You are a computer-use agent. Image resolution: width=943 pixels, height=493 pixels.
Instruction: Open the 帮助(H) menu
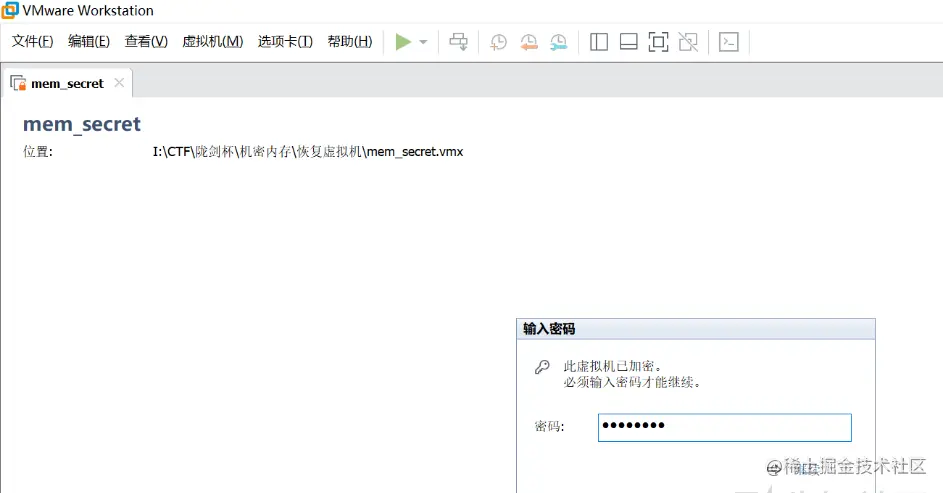coord(350,41)
